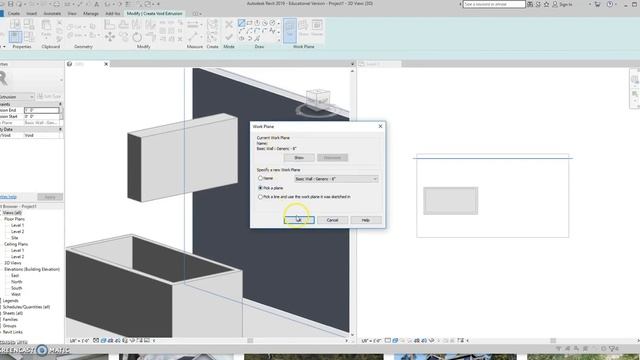Viewport: 640px width, 360px height.
Task: Open the Create ribbon tab
Action: [13, 13]
